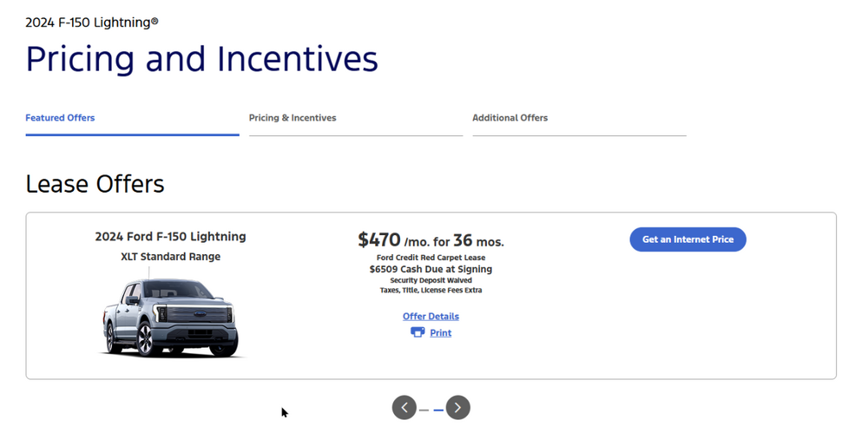The image size is (868, 446).
Task: Select the gray carousel indicator dash
Action: [424, 410]
